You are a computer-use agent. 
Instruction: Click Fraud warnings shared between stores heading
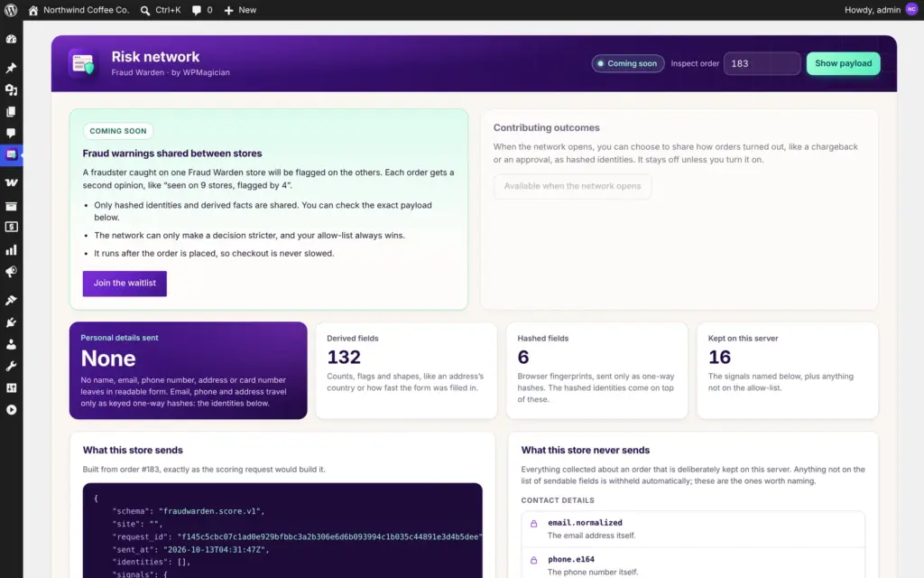[x=172, y=154]
